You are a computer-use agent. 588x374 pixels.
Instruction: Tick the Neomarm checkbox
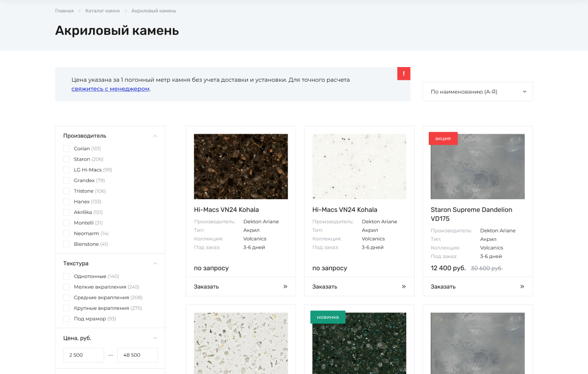[67, 234]
